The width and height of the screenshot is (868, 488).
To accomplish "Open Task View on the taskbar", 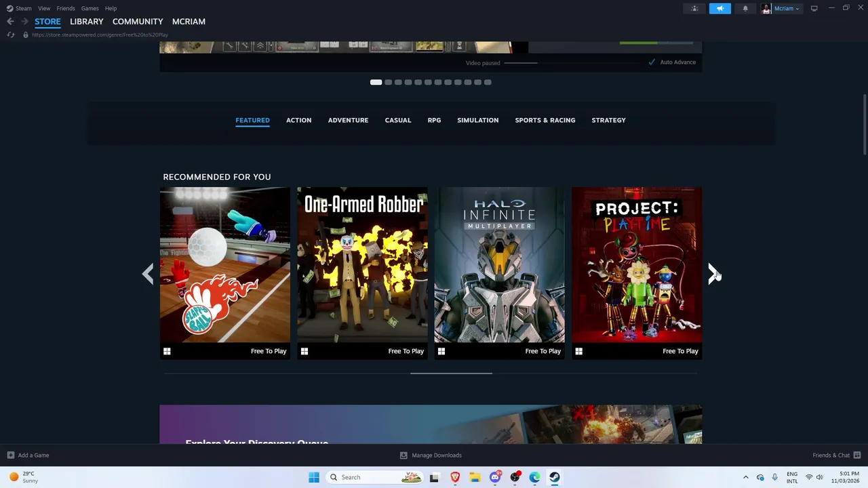I will coord(434,477).
